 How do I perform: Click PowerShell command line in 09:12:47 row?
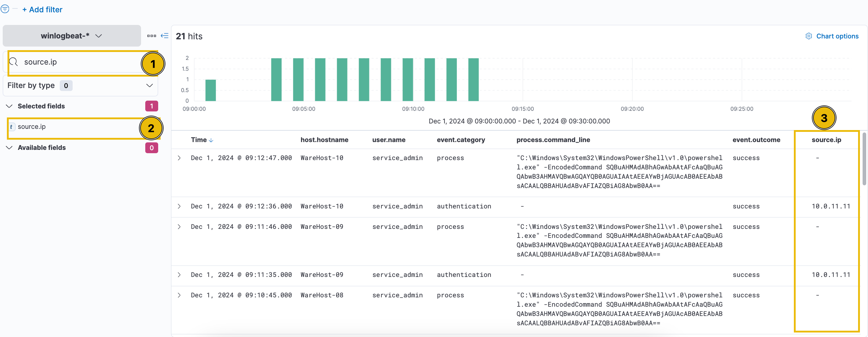coord(619,172)
